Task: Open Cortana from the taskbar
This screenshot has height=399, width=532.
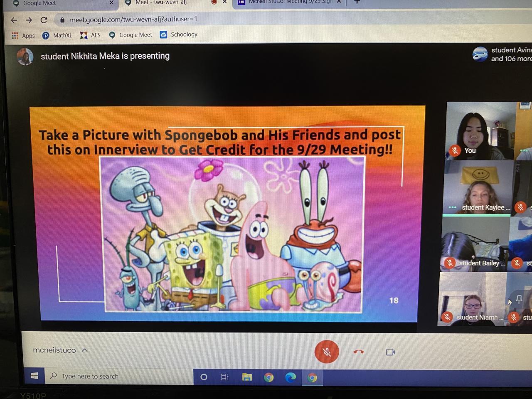Action: 204,377
